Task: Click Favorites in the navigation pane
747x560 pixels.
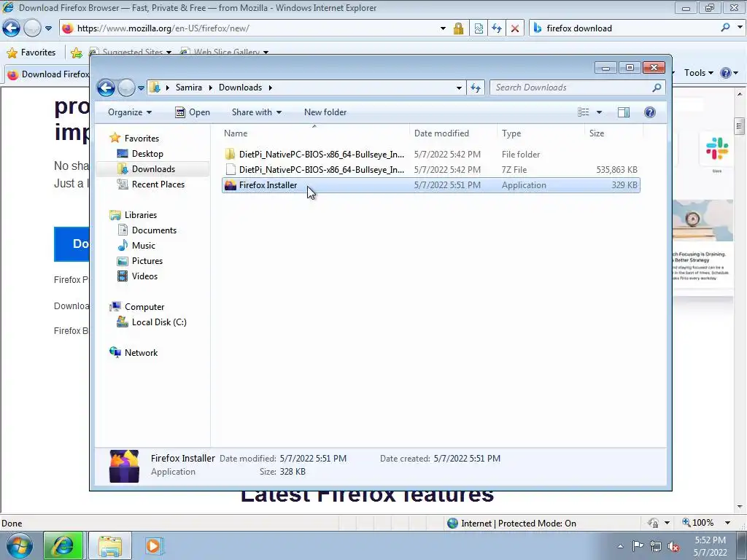Action: (x=142, y=139)
